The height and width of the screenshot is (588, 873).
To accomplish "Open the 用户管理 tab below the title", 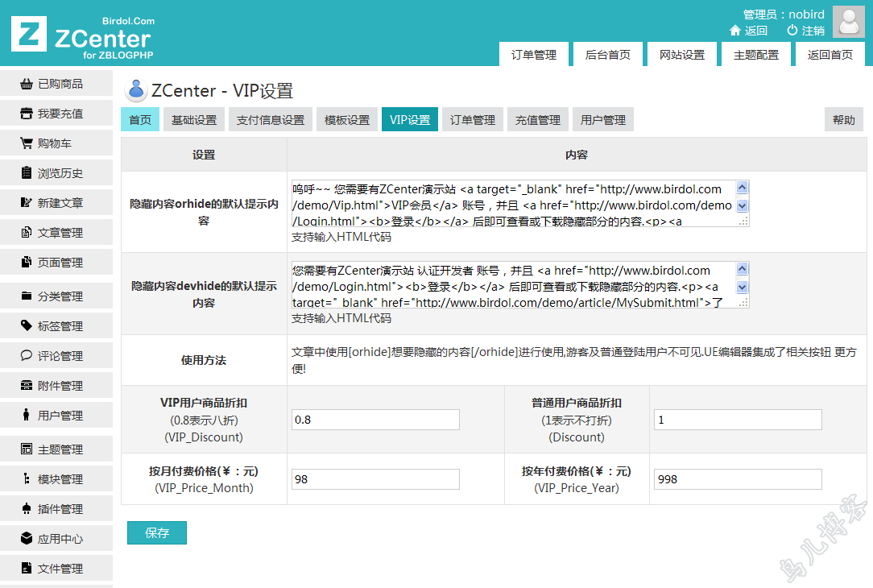I will tap(603, 120).
